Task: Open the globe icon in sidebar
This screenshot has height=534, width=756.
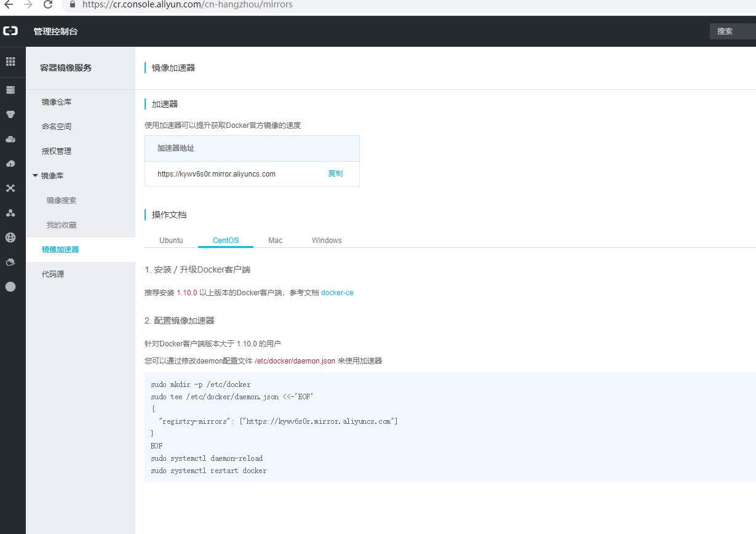Action: coord(10,237)
